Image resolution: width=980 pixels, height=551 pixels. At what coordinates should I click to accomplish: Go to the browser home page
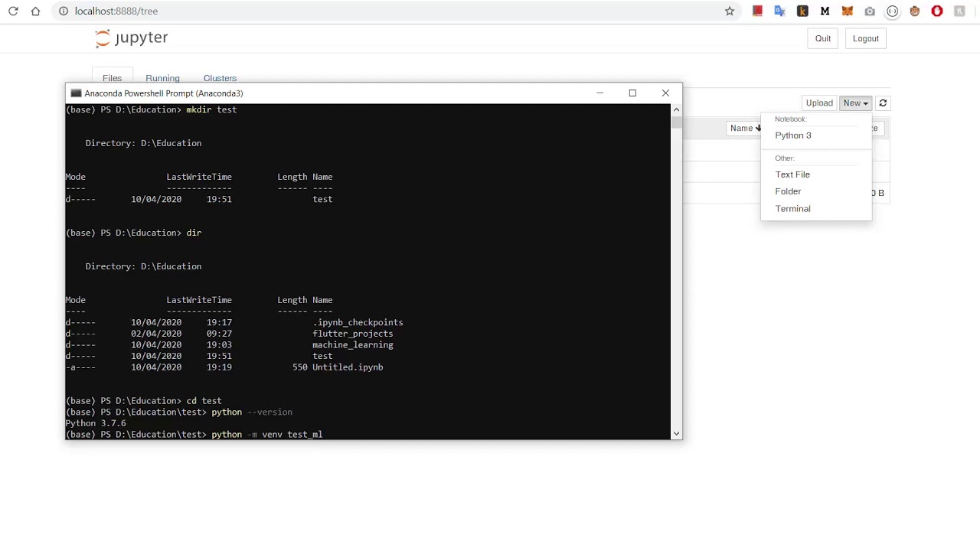click(35, 11)
